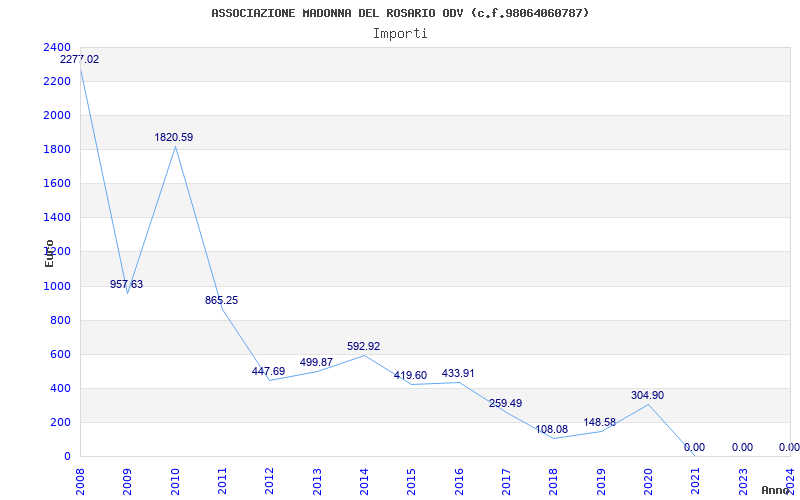Select the 1820.59 peak value label

174,137
